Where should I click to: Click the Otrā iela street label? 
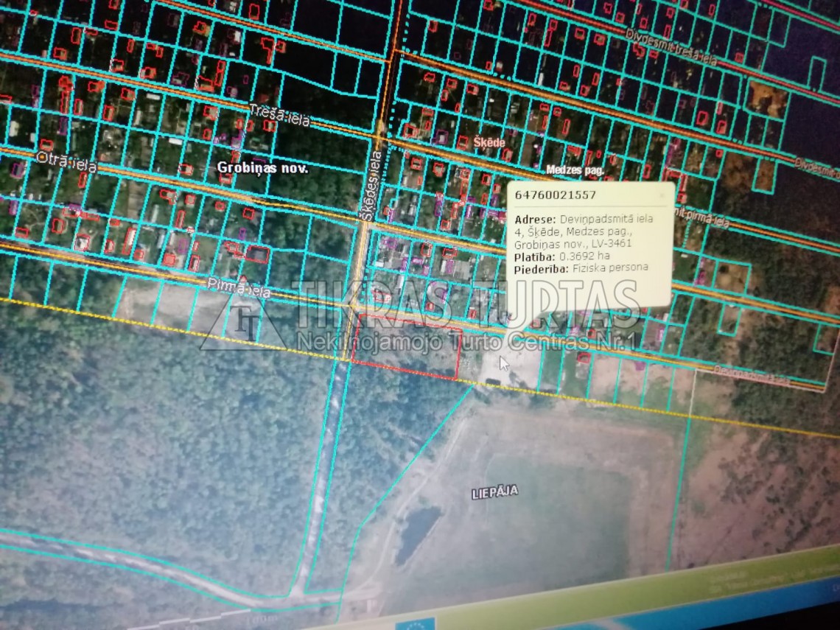click(x=66, y=160)
